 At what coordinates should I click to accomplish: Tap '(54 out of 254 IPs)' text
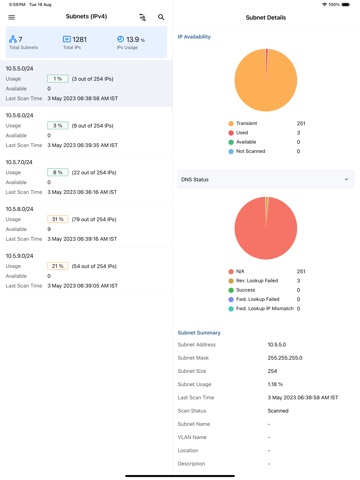point(94,266)
